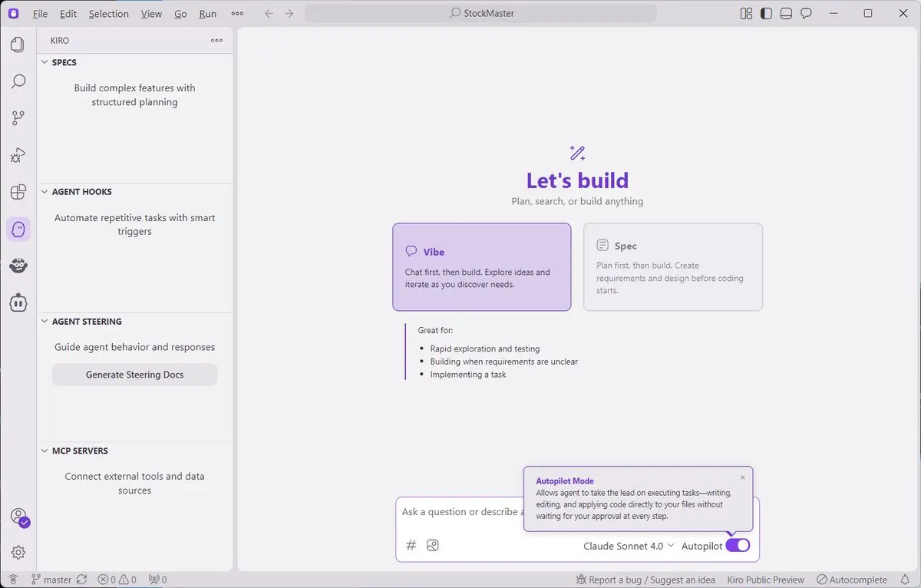Select the Vibe mode card
This screenshot has height=588, width=921.
point(481,267)
